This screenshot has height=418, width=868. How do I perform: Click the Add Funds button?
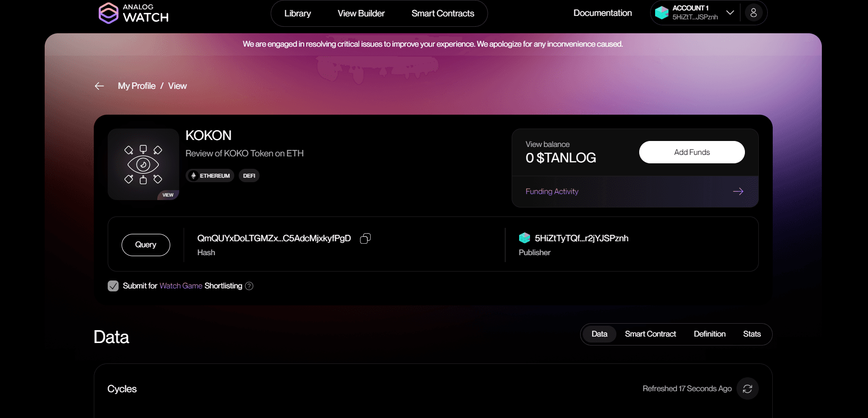click(692, 152)
